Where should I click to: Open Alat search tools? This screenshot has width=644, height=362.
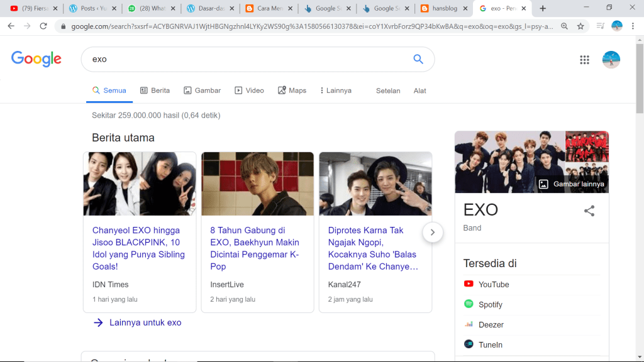pyautogui.click(x=419, y=90)
